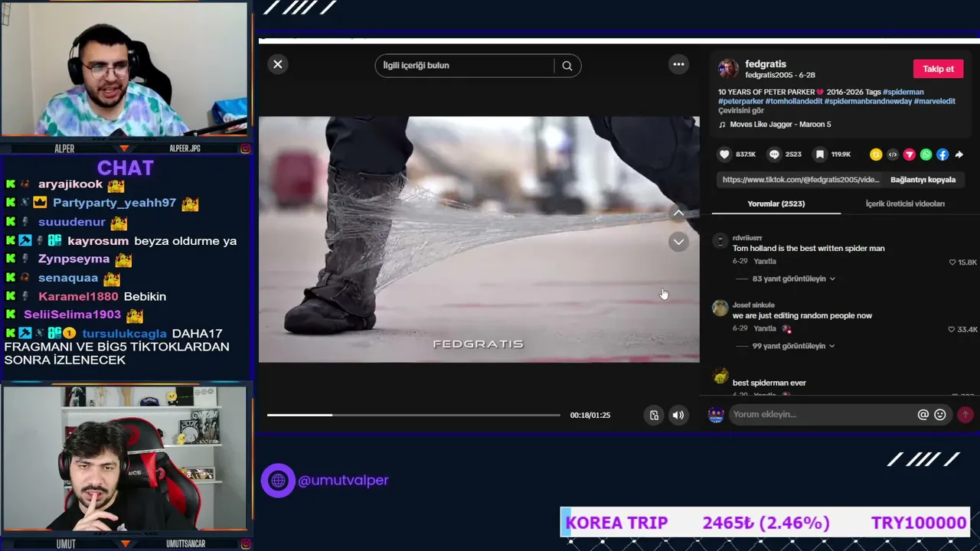The image size is (980, 551).
Task: Click the rdvriiusrr commenter name
Action: tap(747, 238)
